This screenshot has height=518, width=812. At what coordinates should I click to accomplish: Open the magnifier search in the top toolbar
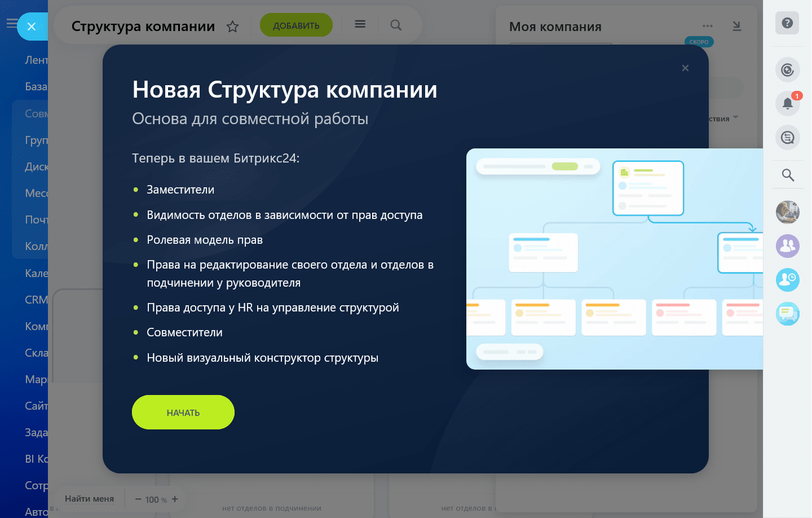coord(395,25)
